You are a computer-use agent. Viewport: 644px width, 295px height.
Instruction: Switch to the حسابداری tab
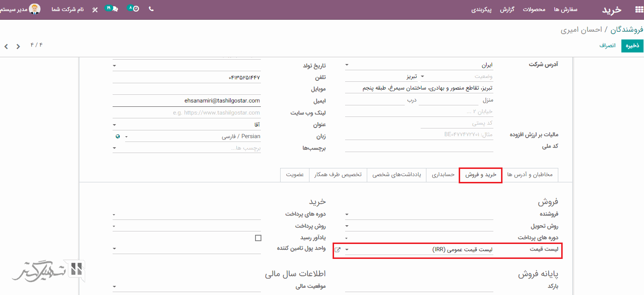(443, 175)
